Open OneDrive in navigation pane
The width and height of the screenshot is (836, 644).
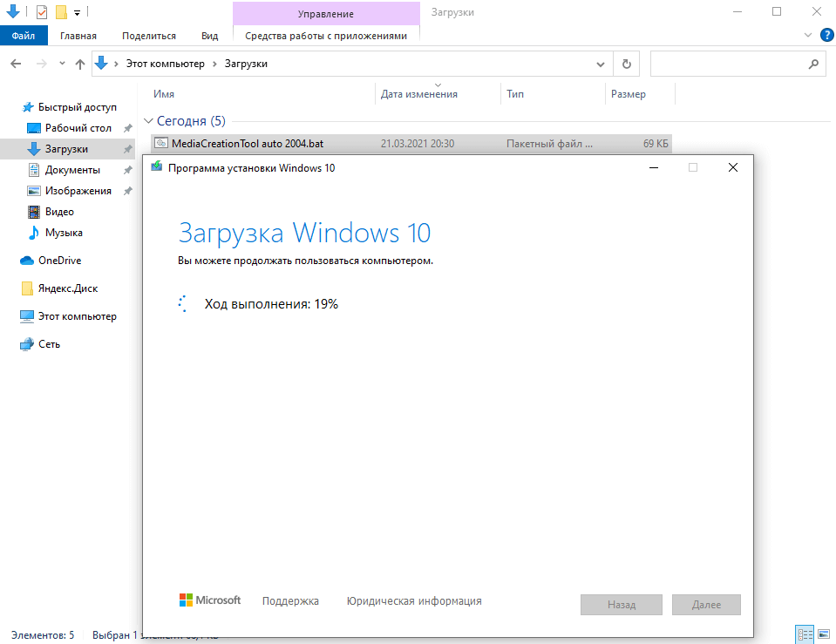click(51, 261)
